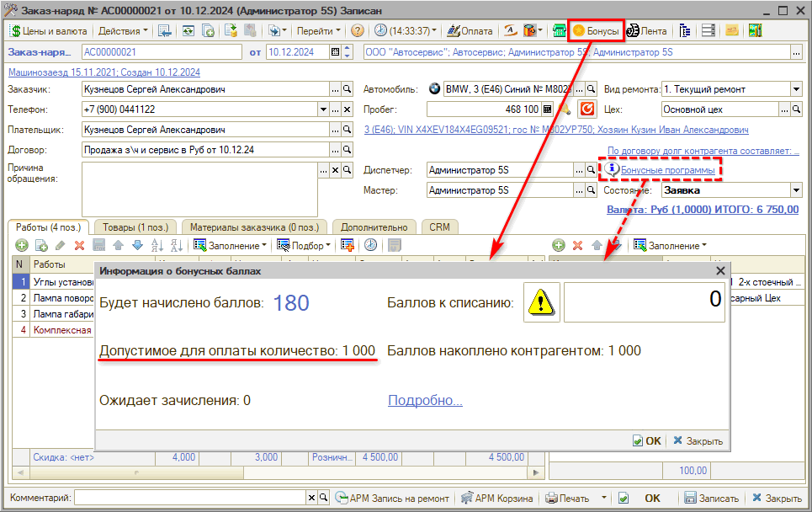Switch to the CRM tab

pos(439,227)
